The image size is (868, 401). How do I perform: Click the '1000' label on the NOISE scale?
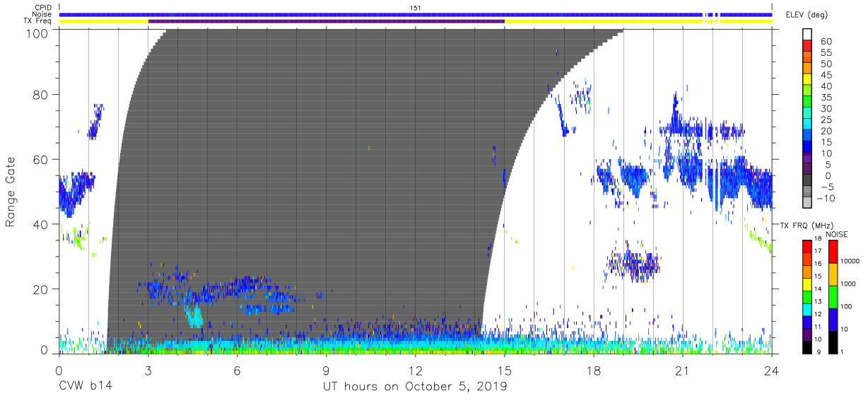tap(849, 284)
